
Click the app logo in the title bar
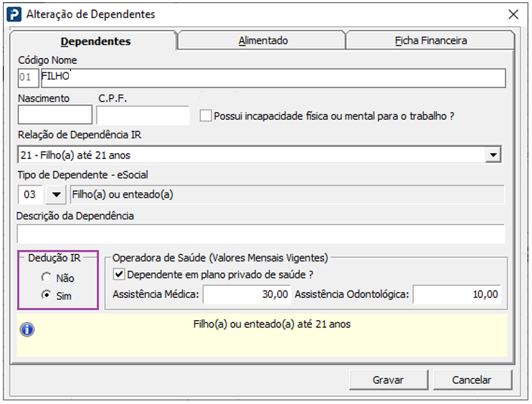click(x=14, y=14)
